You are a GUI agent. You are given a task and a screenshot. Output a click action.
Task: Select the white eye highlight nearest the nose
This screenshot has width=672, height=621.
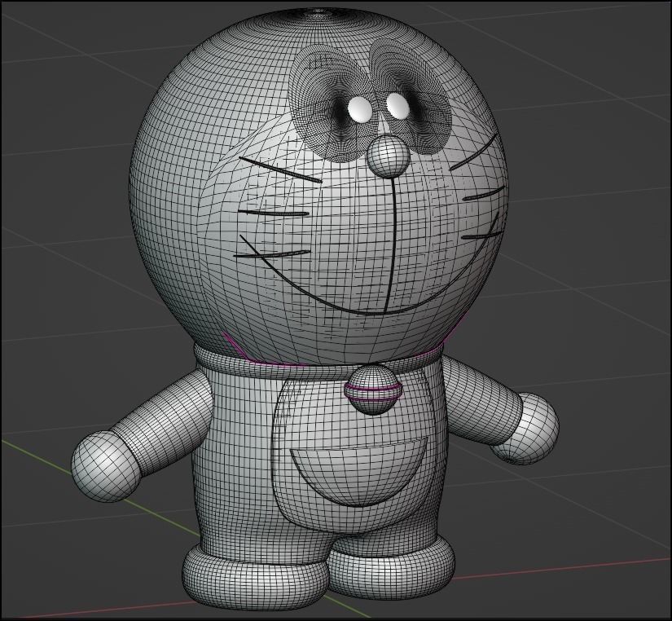pyautogui.click(x=397, y=105)
